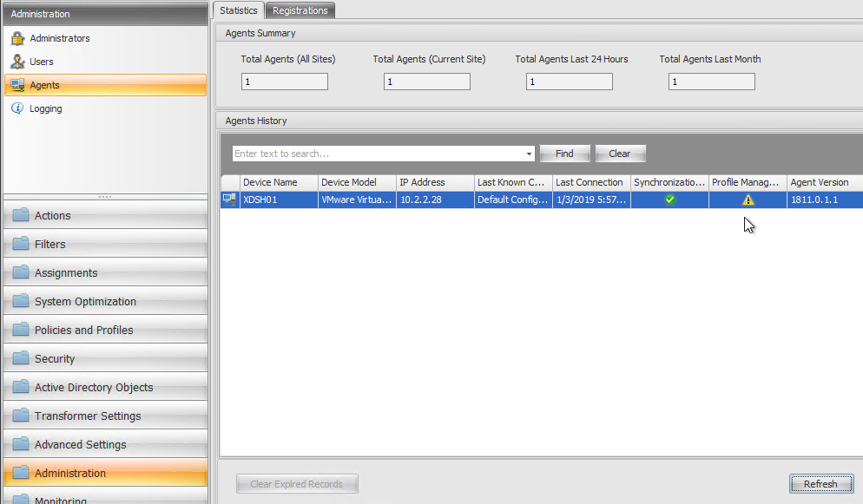Open the Administrators icon in the sidebar
863x504 pixels.
pyautogui.click(x=17, y=38)
